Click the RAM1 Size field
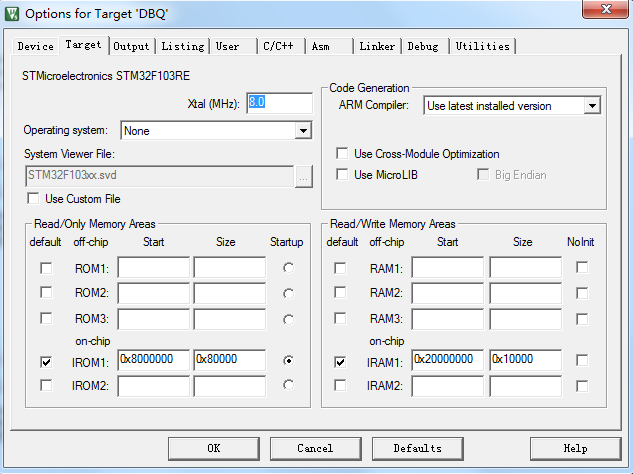This screenshot has width=633, height=474. [x=525, y=267]
